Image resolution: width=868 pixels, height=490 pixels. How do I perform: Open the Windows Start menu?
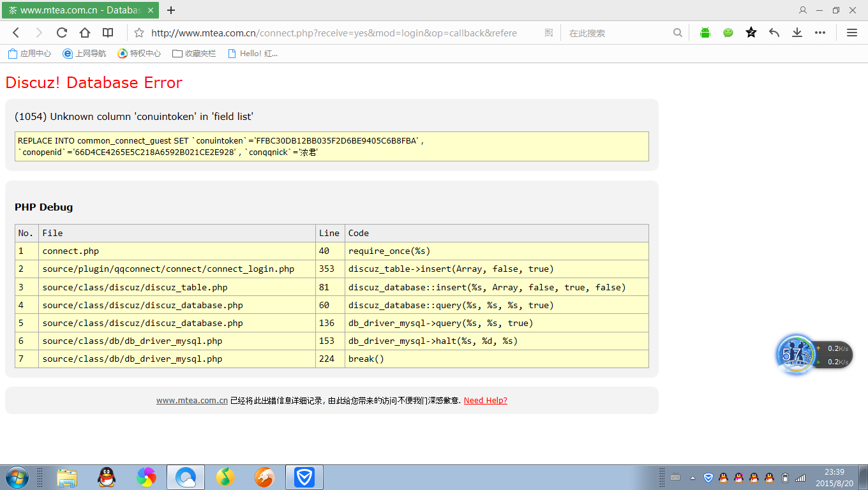17,477
